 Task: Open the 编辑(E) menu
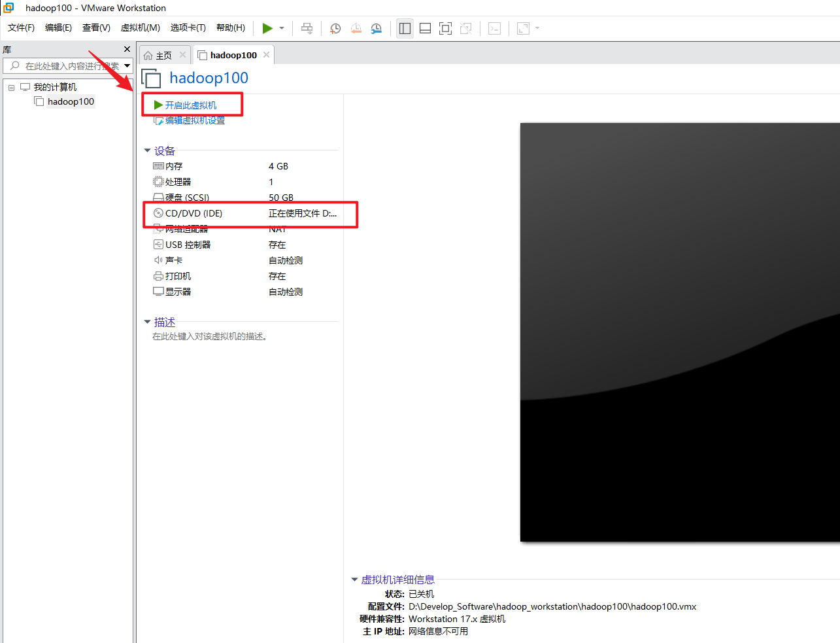58,27
